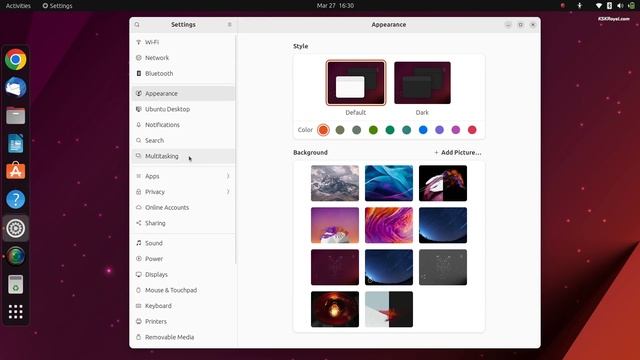Screen dimensions: 640x360
Task: Choose the blue accent color
Action: click(423, 130)
